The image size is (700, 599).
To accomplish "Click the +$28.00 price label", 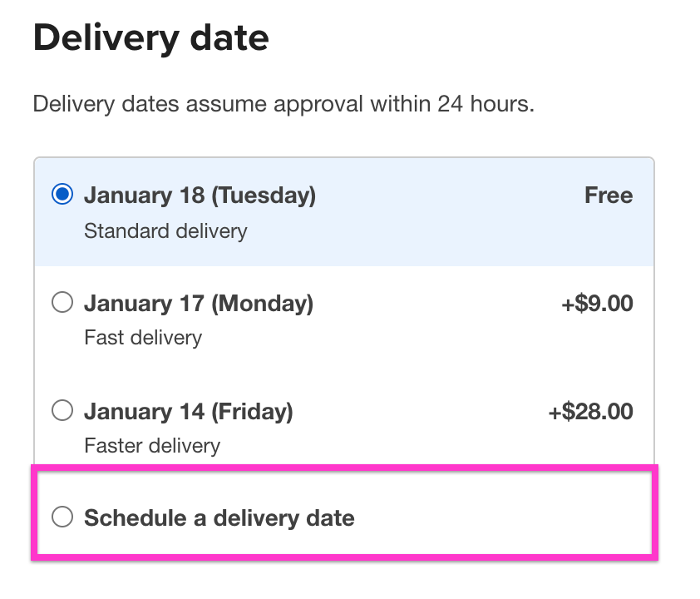I will 591,411.
